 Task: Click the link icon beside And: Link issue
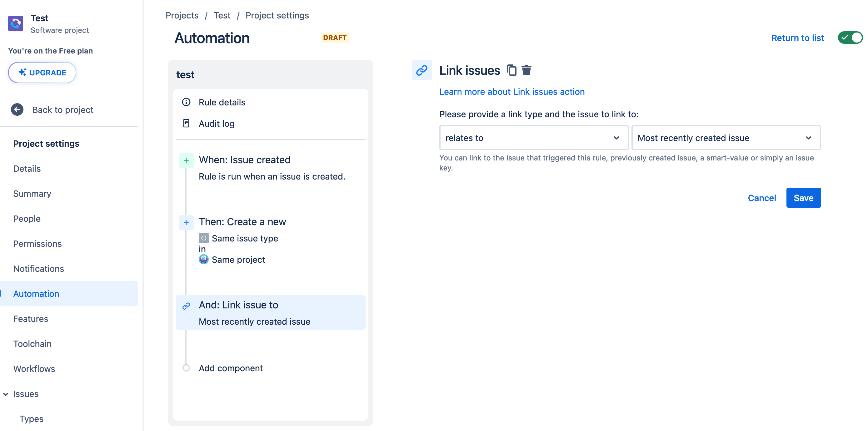[x=186, y=306]
